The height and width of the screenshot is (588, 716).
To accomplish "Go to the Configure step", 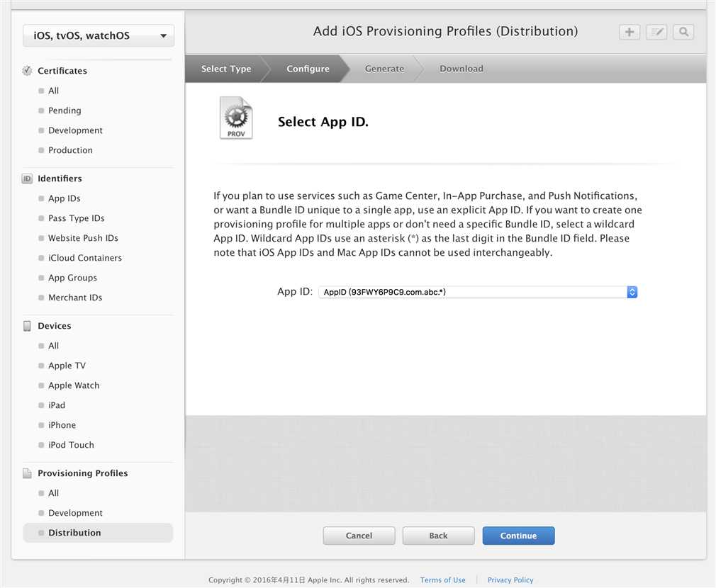I will point(308,69).
